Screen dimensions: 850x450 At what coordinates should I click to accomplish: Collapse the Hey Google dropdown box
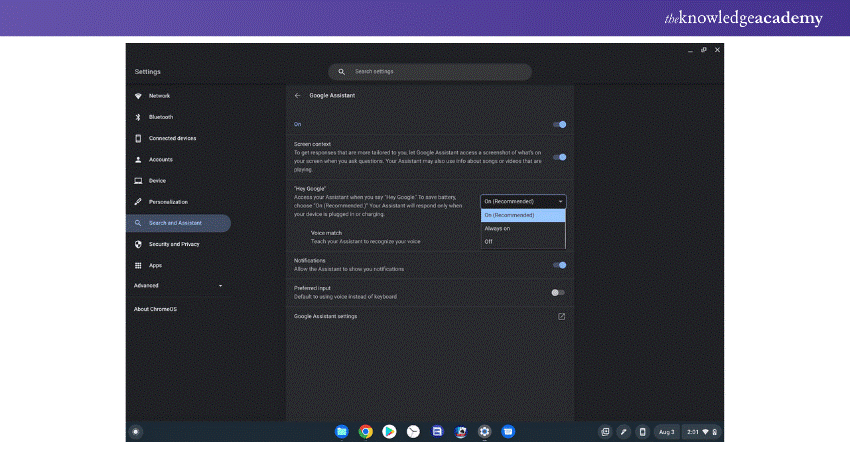coord(523,201)
